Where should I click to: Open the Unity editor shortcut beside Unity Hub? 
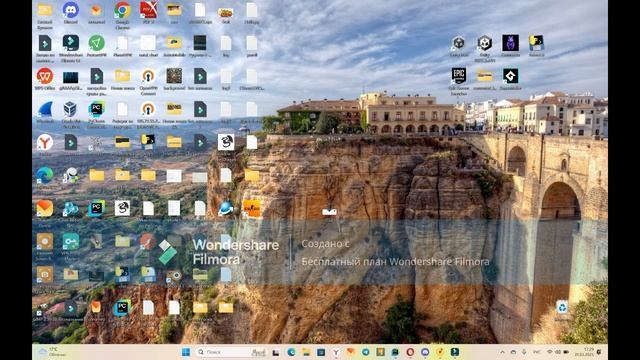point(484,43)
